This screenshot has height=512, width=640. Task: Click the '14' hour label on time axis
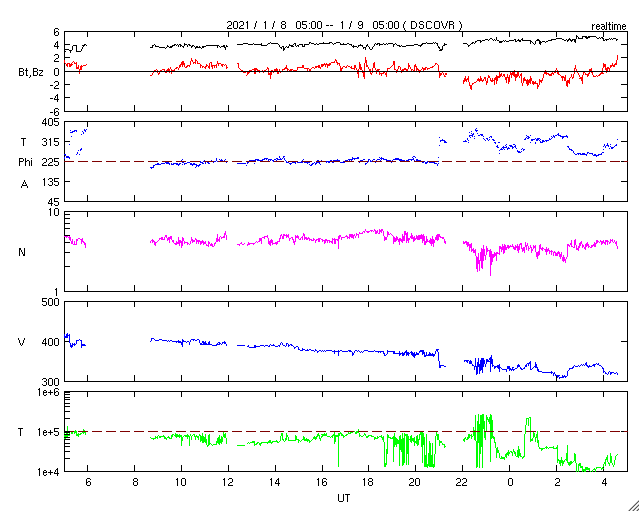[275, 483]
